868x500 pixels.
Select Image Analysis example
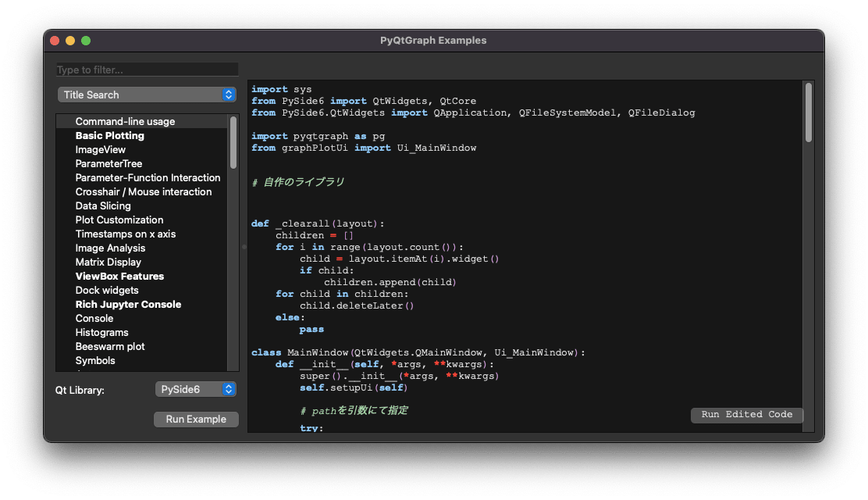point(142,248)
